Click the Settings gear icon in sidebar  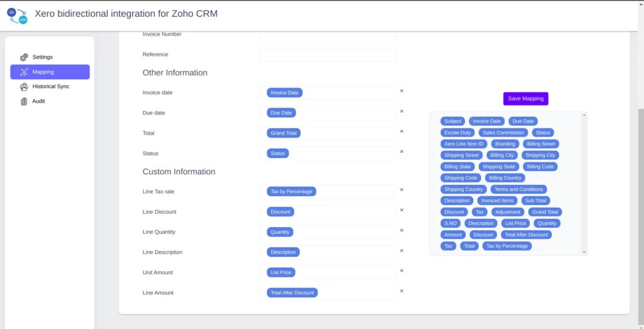[25, 57]
